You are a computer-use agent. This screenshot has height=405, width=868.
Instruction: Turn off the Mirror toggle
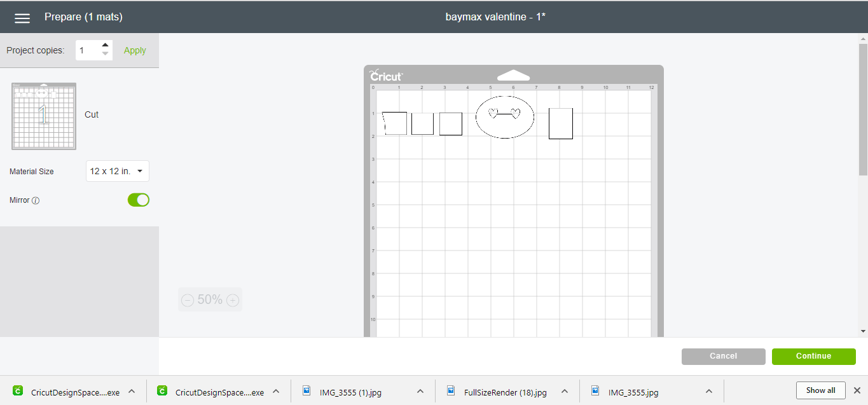point(139,200)
